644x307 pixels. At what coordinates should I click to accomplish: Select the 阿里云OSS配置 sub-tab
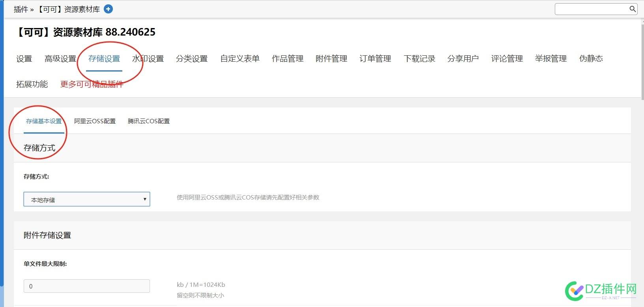[95, 121]
